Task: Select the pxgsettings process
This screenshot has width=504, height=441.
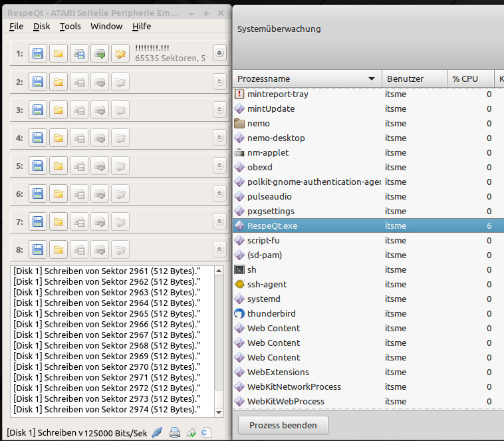Action: (x=368, y=212)
